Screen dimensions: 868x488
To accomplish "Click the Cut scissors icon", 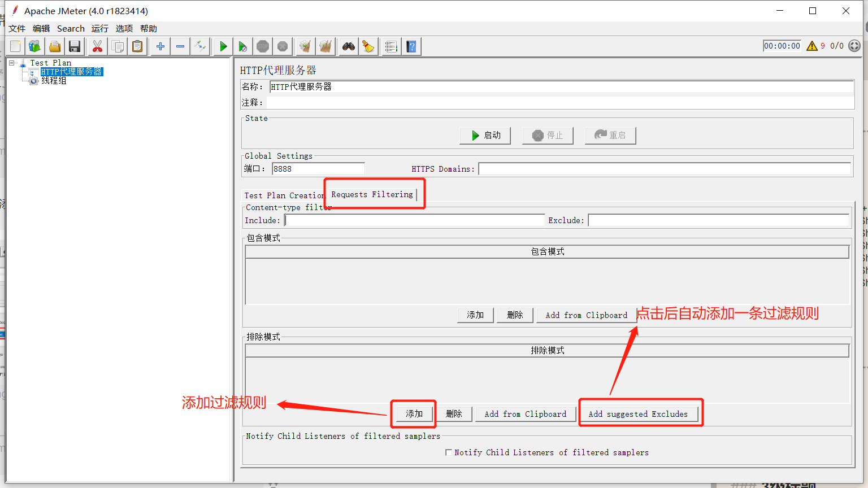I will click(97, 46).
